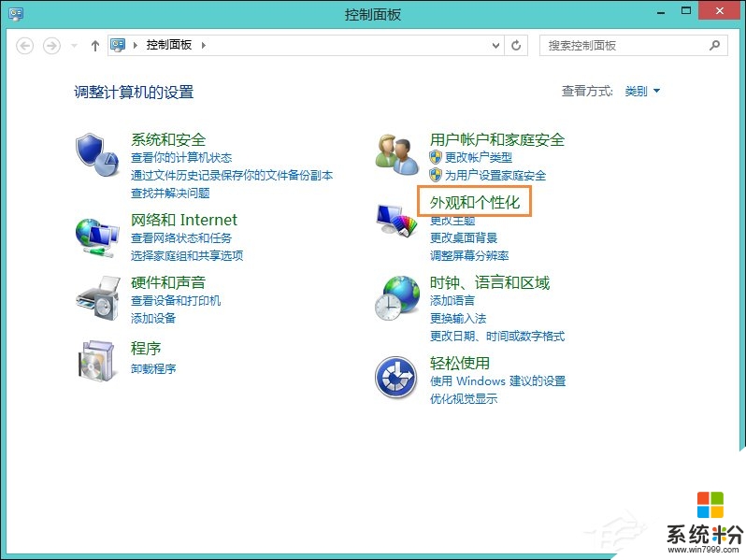Image resolution: width=746 pixels, height=560 pixels.
Task: Click 查看你的计算机状态 link
Action: point(181,157)
